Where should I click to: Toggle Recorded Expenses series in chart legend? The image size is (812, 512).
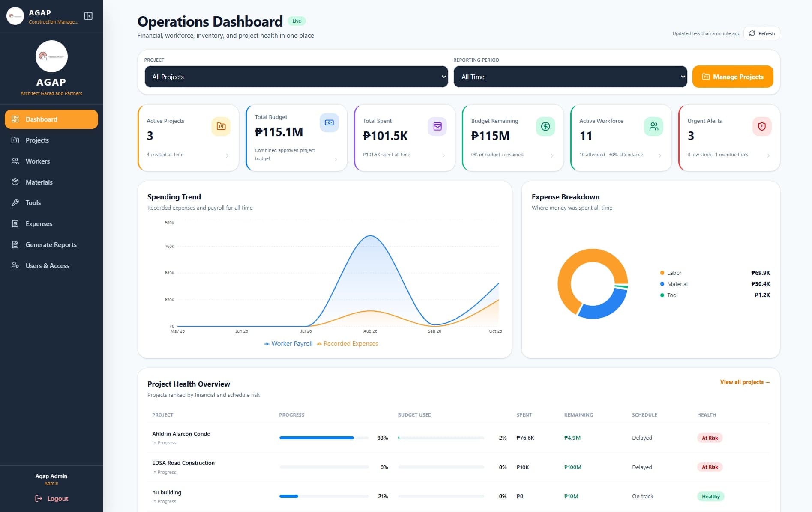pyautogui.click(x=348, y=344)
